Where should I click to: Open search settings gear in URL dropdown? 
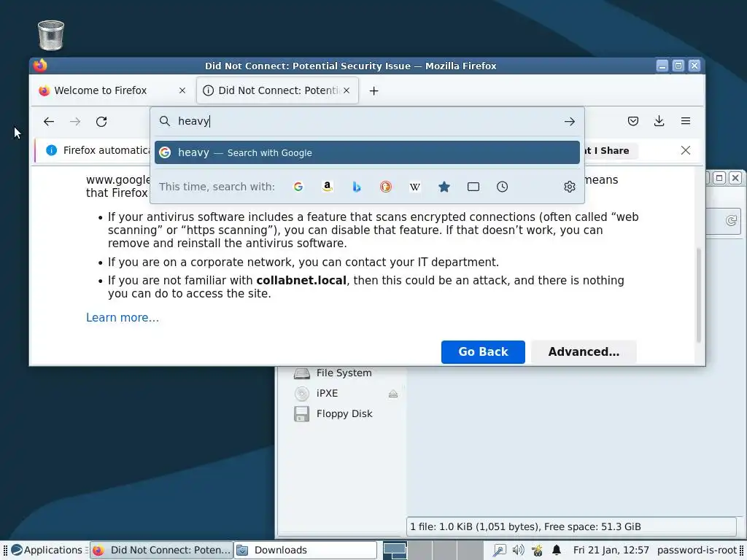(569, 187)
